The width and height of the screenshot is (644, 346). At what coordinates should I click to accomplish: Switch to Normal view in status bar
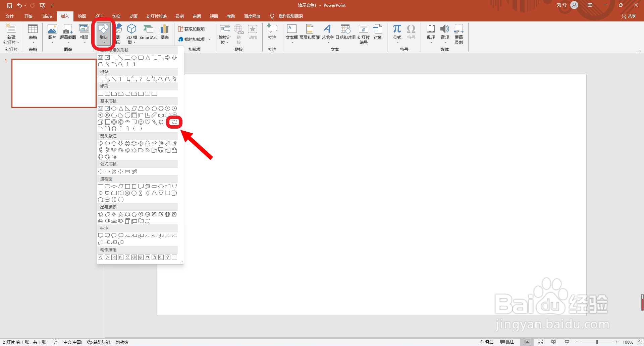tap(527, 342)
